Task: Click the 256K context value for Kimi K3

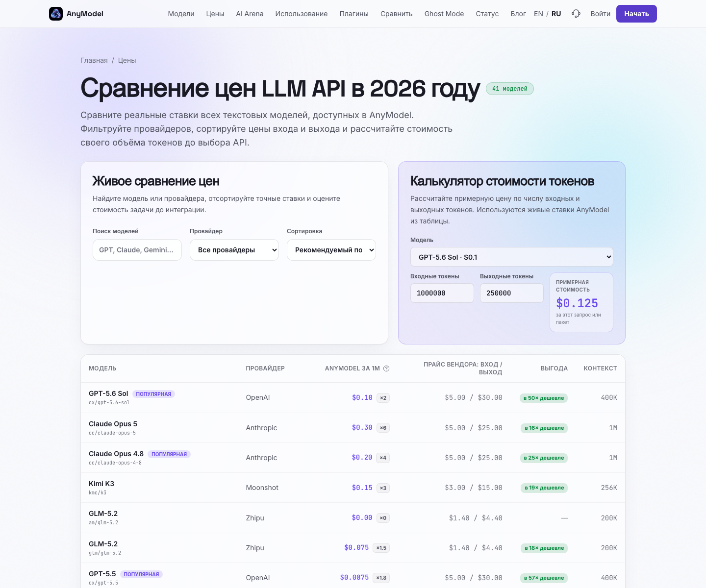Action: [609, 488]
